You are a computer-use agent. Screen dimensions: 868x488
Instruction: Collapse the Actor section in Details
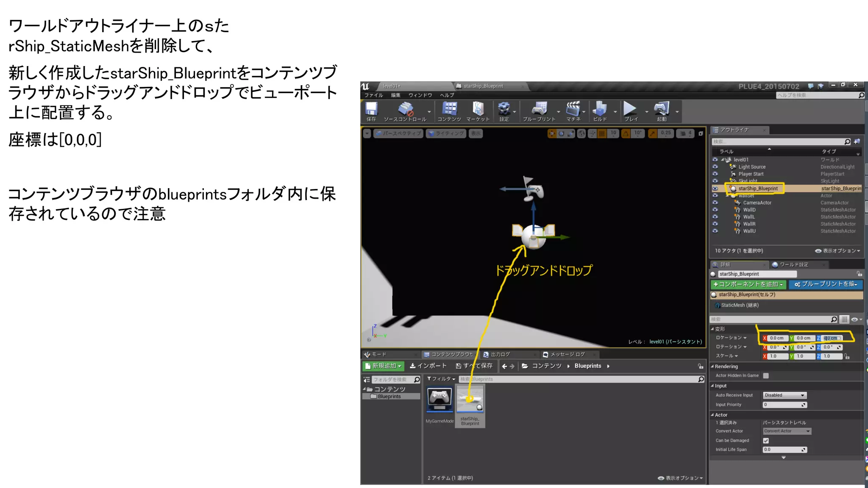(x=712, y=415)
